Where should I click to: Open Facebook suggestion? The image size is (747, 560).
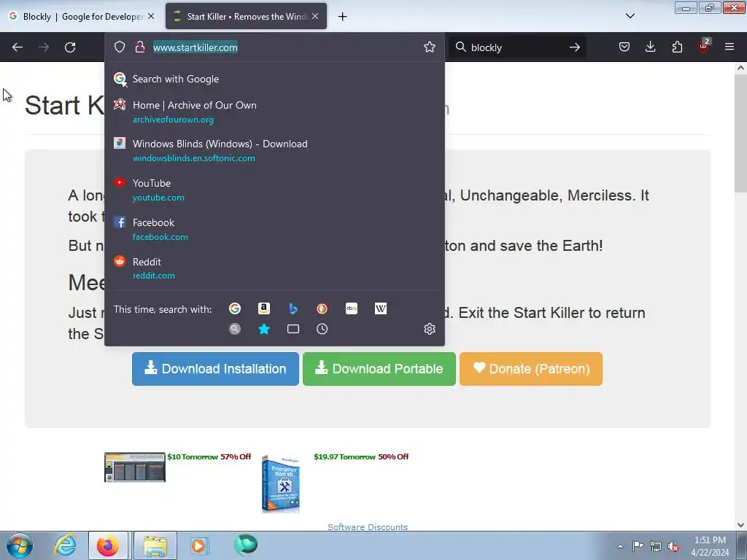[x=274, y=229]
